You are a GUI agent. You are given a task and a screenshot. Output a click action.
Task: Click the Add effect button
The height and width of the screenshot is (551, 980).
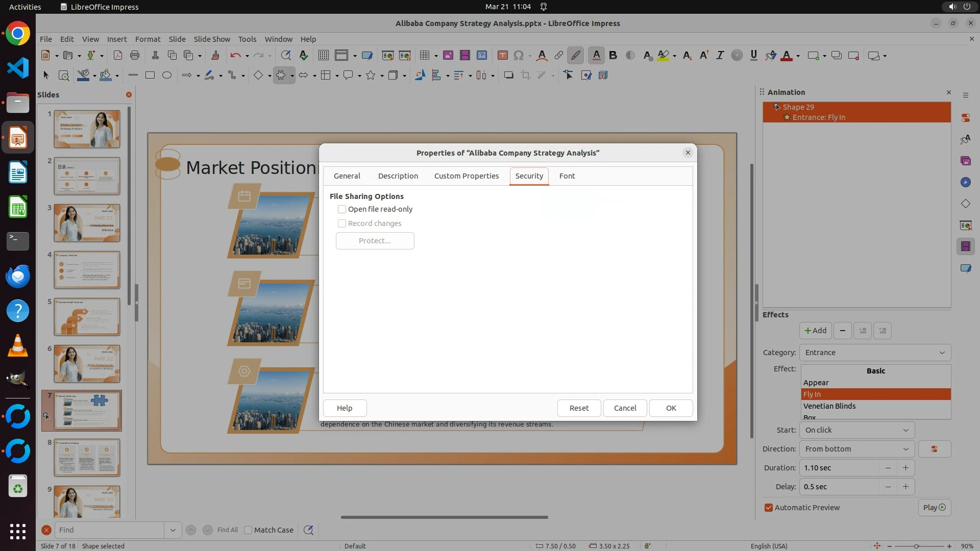pos(815,331)
